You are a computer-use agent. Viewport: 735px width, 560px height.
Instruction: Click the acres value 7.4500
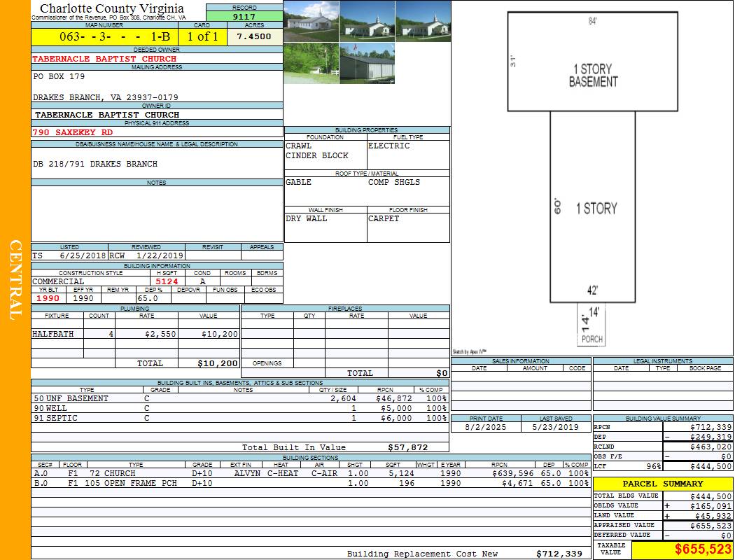tap(254, 36)
